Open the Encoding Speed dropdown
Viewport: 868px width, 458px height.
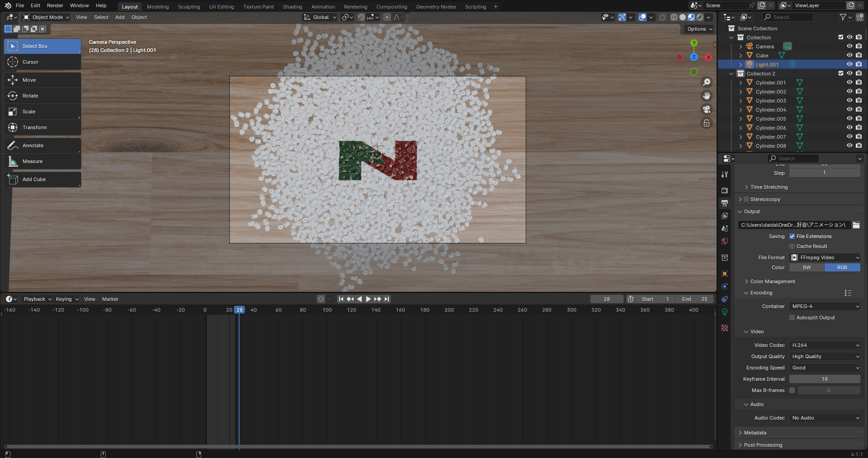pos(825,368)
